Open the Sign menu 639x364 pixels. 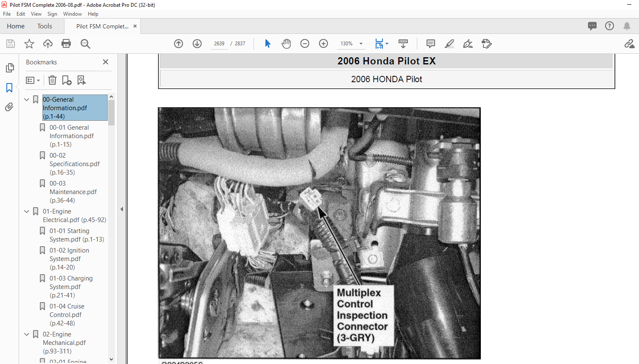(52, 14)
